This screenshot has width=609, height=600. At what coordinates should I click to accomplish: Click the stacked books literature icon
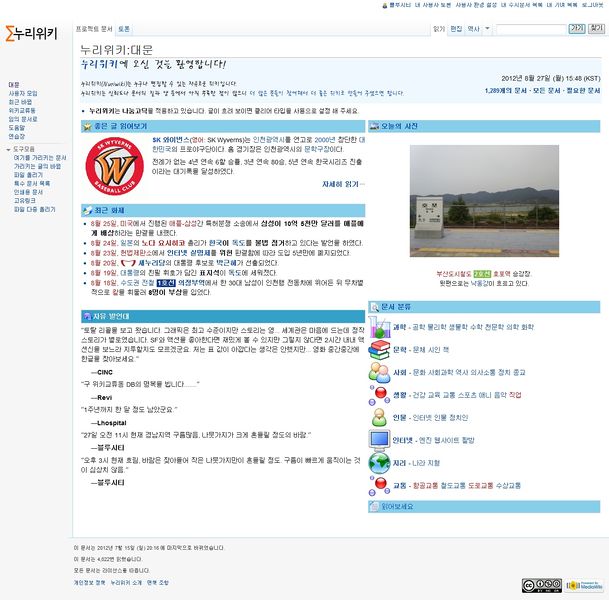379,350
